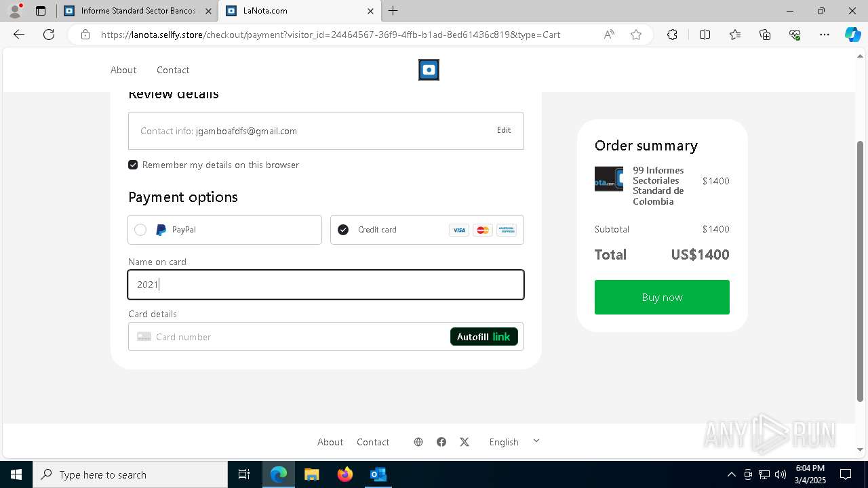This screenshot has width=868, height=488.
Task: Click the Mastercard logo
Action: [483, 230]
